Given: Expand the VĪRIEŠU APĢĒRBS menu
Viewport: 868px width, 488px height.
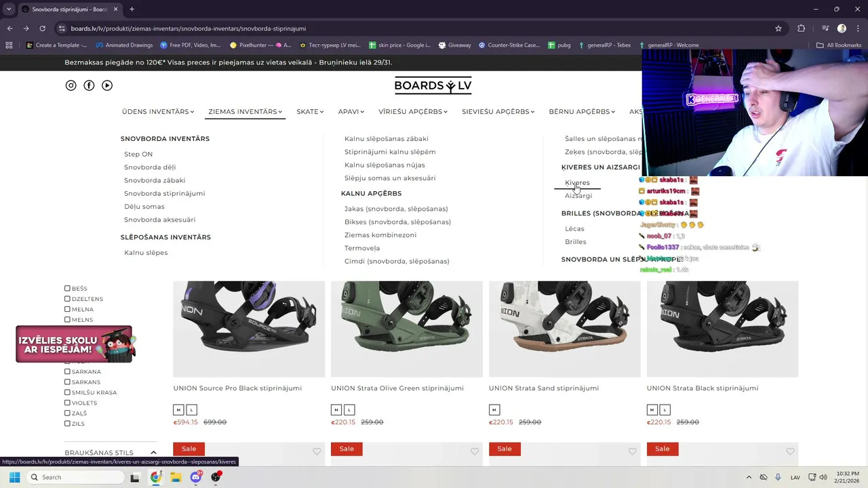Looking at the screenshot, I should [413, 112].
